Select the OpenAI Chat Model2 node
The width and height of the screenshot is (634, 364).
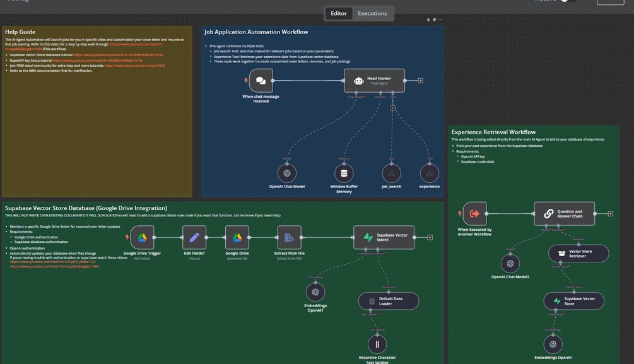510,264
